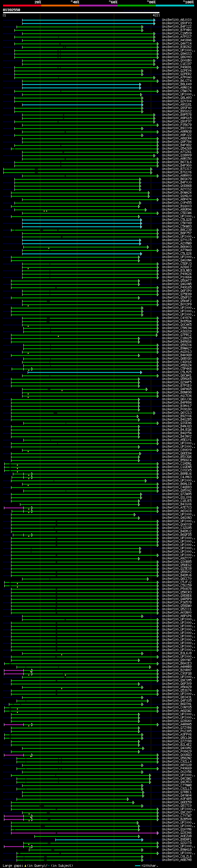Select the UniRef100_B7G1Y6 label
The image size is (197, 868).
pyautogui.click(x=177, y=172)
